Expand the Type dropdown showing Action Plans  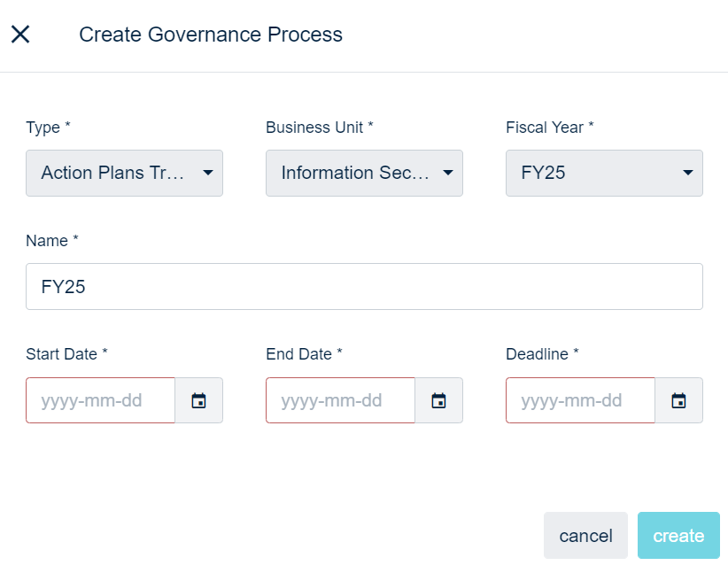click(125, 173)
